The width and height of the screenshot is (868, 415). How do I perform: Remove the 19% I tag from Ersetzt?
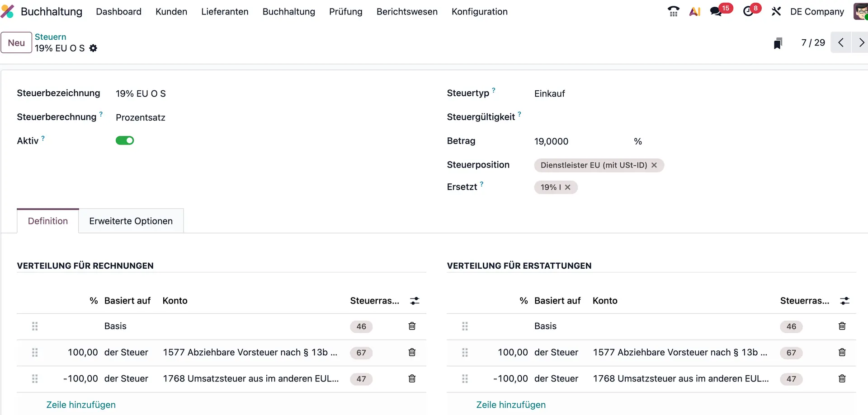[x=568, y=187]
